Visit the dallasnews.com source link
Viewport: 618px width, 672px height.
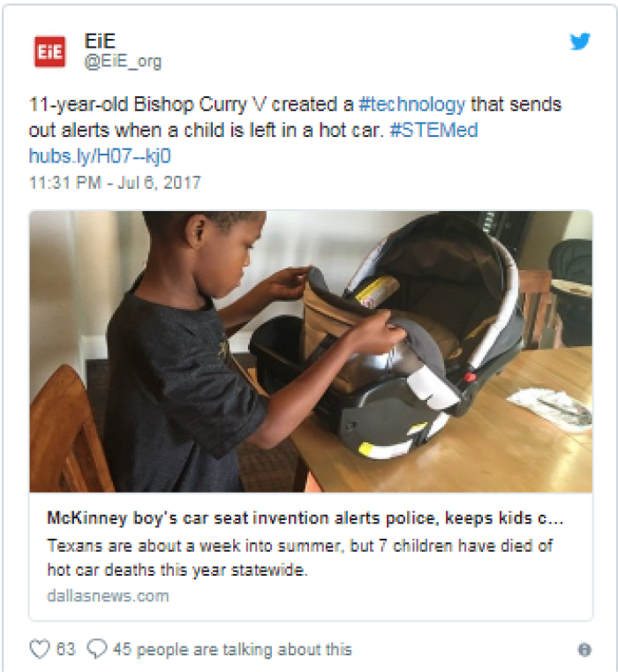click(x=108, y=596)
